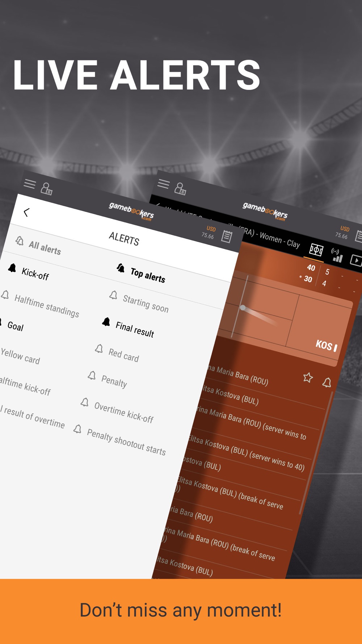The image size is (362, 644).
Task: Enable the Red card alert bell
Action: (99, 348)
